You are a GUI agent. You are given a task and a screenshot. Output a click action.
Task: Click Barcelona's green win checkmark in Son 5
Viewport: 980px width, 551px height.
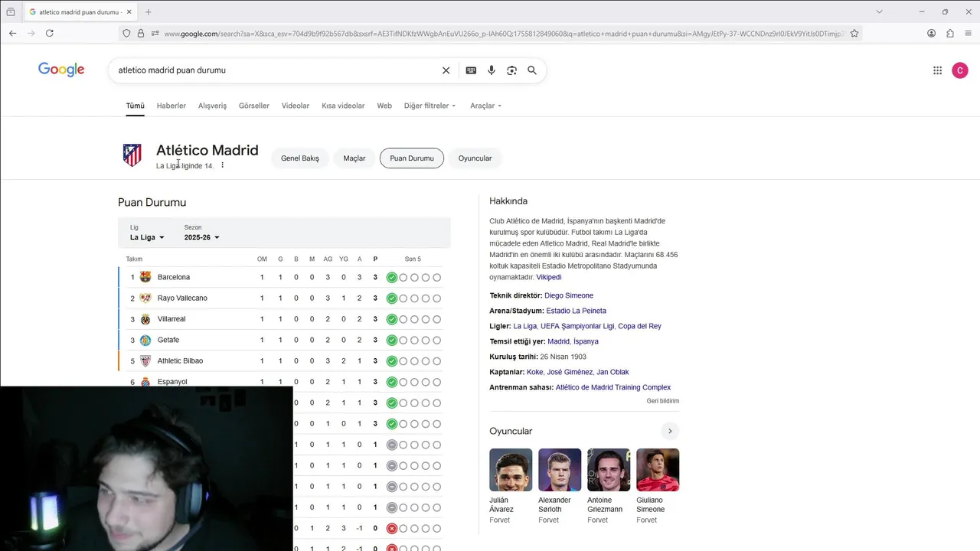[392, 277]
